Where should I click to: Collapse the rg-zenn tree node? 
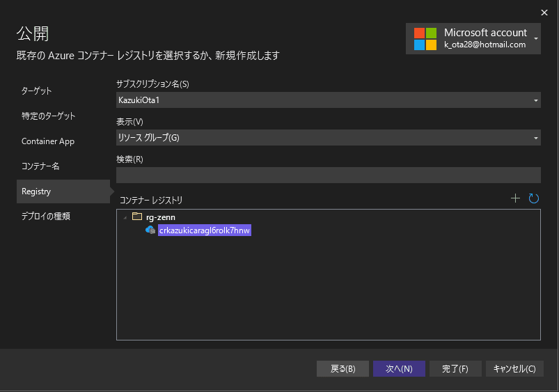point(125,217)
